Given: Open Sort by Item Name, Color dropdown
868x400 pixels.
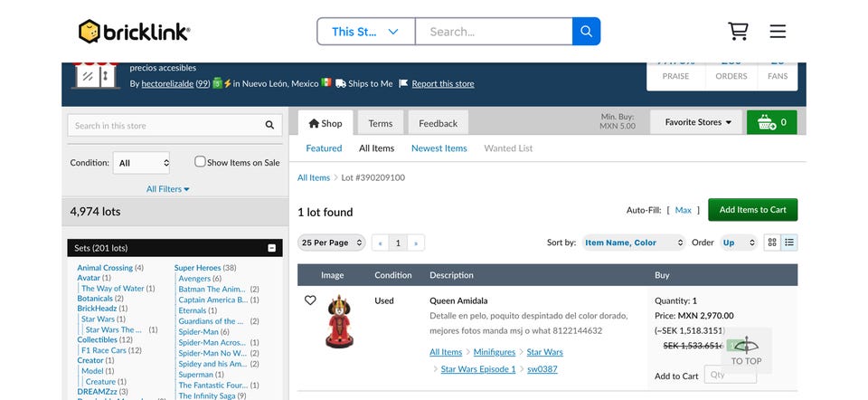Looking at the screenshot, I should pos(634,243).
